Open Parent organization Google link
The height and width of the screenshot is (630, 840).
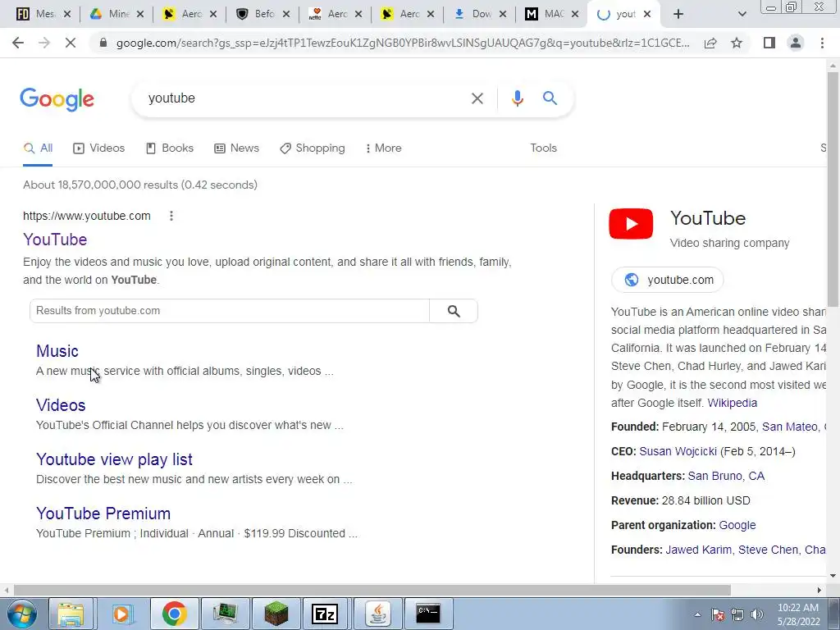click(737, 526)
